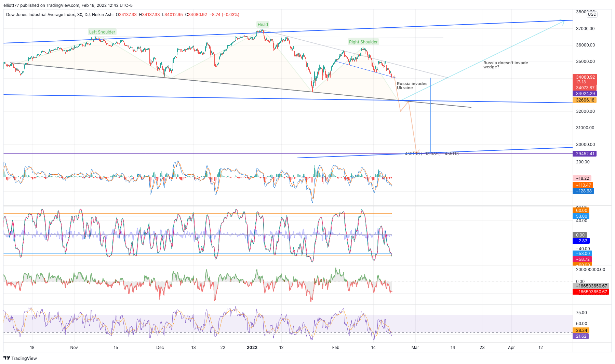Click the purple 29452.41 price label
615x364 pixels.
(x=585, y=154)
